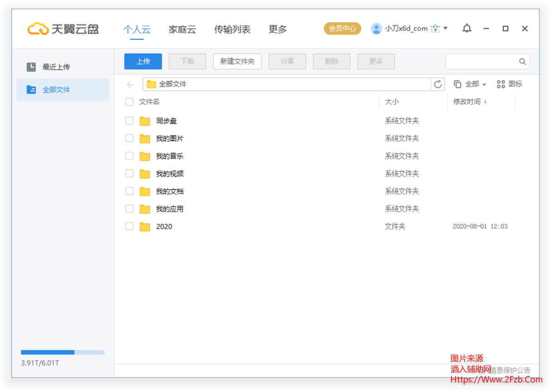Screen dimensions: 551x392
Task: Sort by 修改时间 column header
Action: pos(470,102)
